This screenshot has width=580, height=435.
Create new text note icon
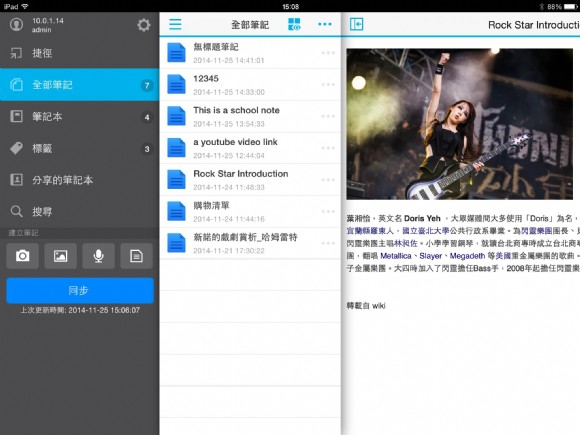[x=136, y=256]
